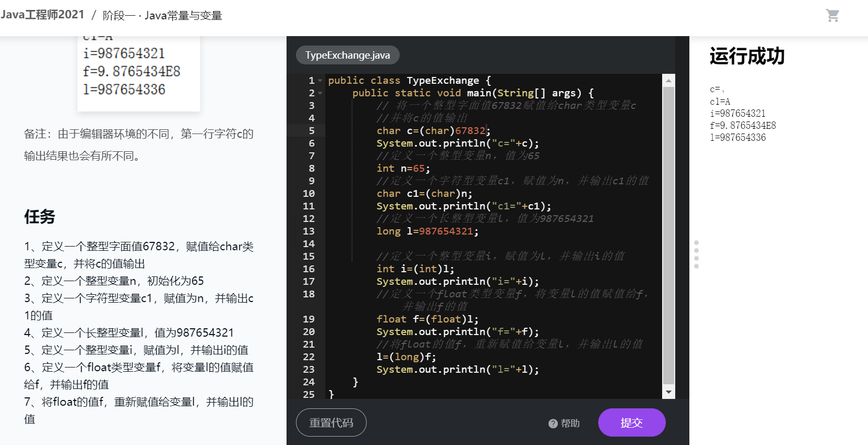Viewport: 868px width, 445px height.
Task: Click comment on line 7 about 整型变量n
Action: click(458, 156)
